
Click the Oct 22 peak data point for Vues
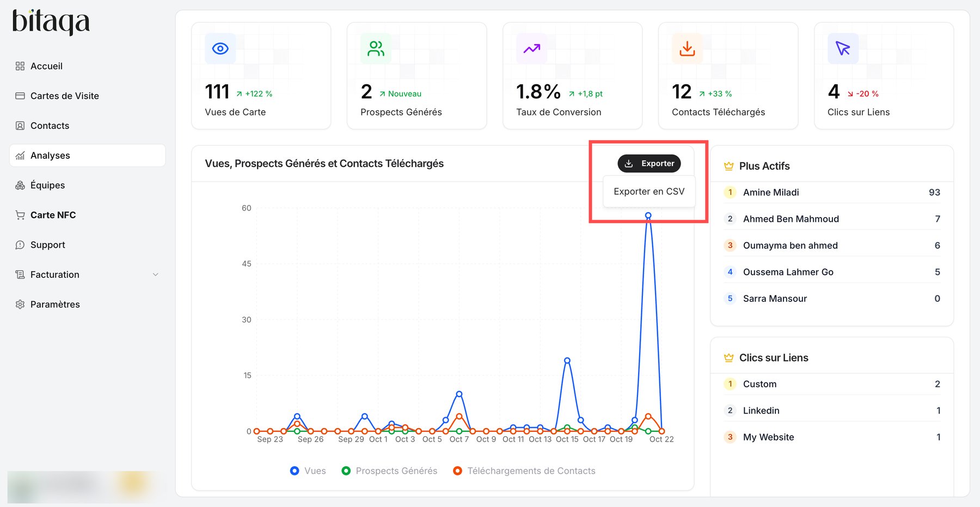648,216
